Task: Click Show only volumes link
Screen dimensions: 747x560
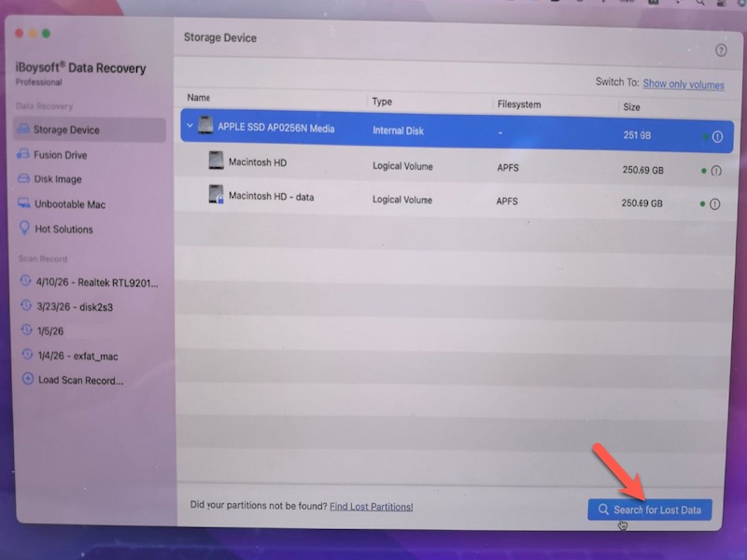Action: pos(684,84)
